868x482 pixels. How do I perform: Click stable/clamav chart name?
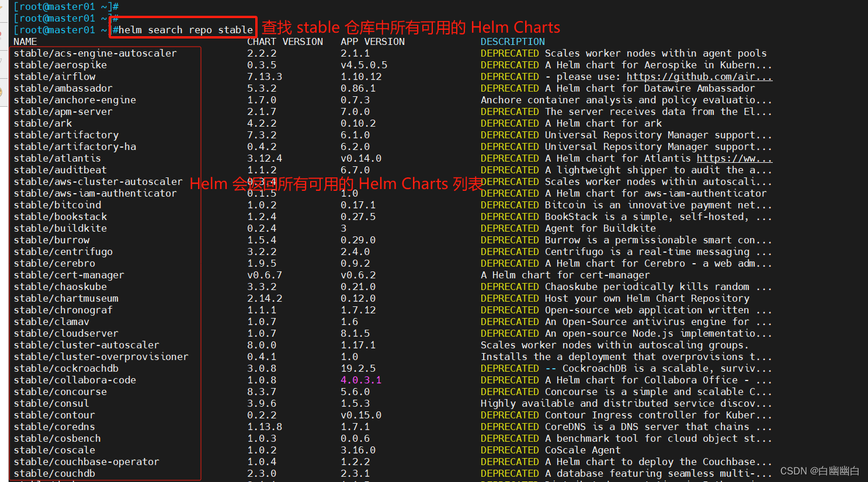coord(51,322)
